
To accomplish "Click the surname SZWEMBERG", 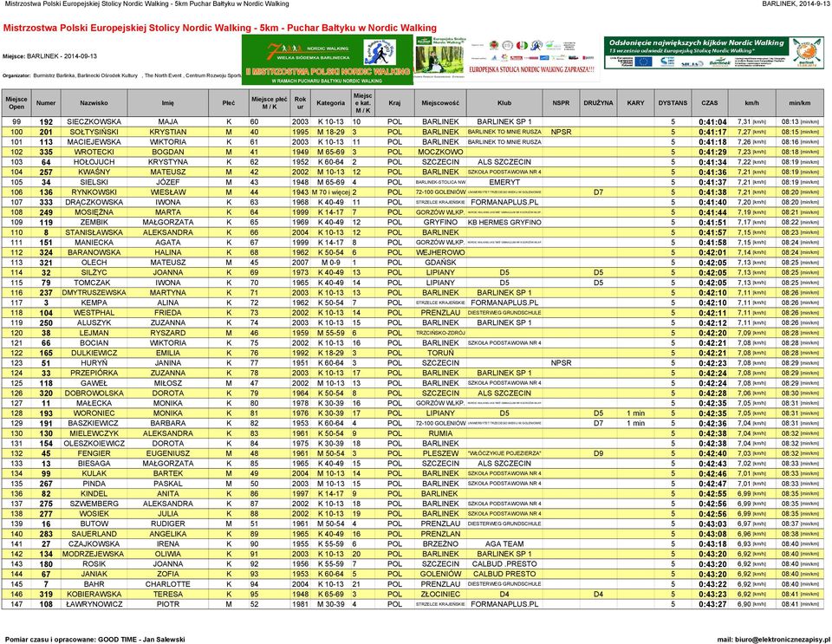I will pos(94,504).
